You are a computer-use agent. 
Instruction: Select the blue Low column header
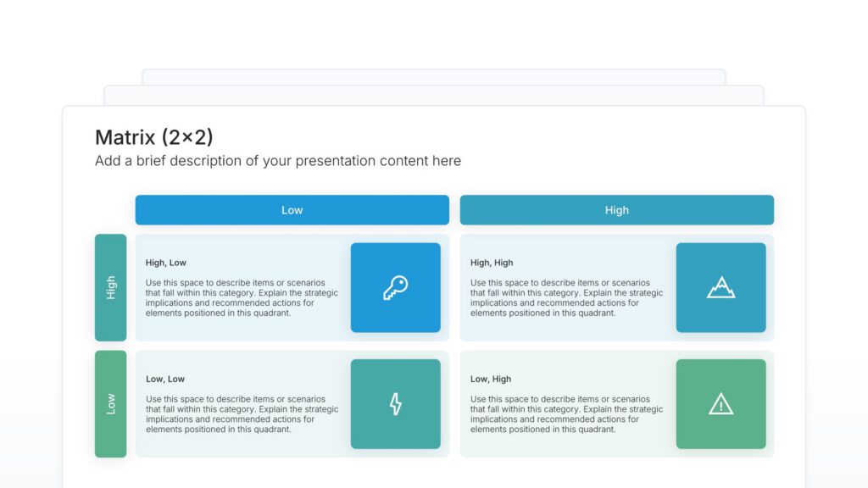(292, 210)
